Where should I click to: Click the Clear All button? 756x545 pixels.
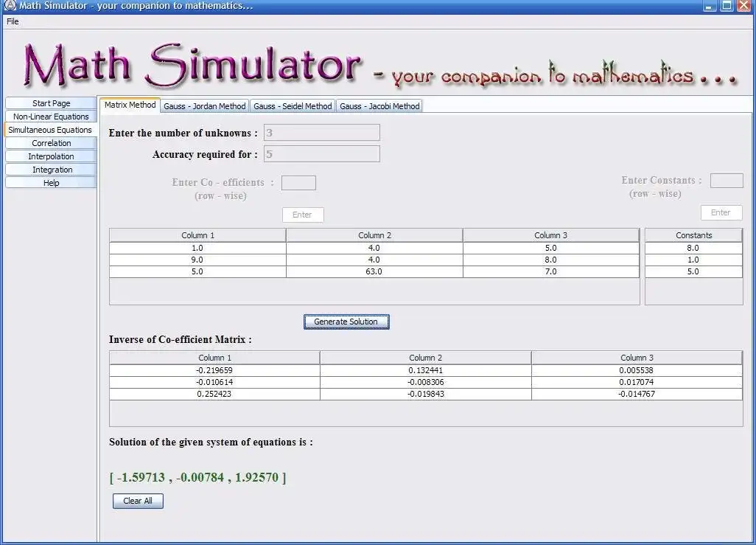[x=138, y=501]
